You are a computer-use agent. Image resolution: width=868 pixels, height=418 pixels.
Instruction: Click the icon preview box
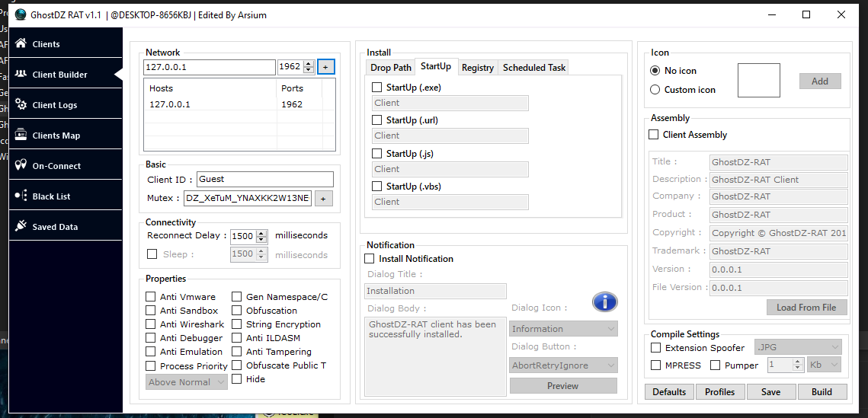(759, 80)
